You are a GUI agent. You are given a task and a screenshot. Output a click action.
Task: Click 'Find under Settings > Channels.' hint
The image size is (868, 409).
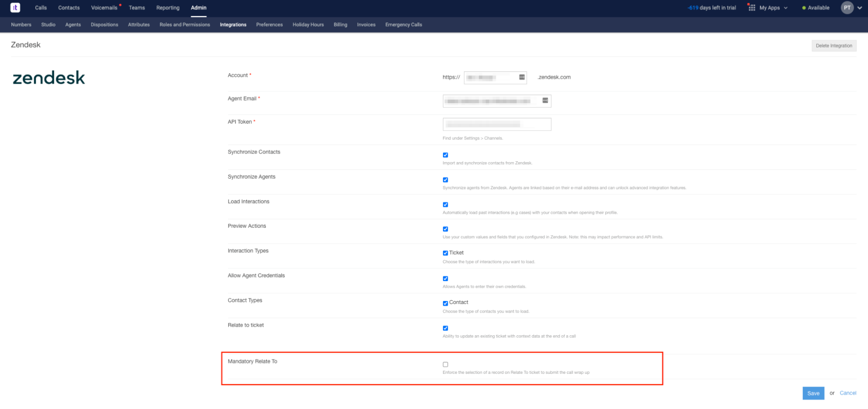point(472,138)
